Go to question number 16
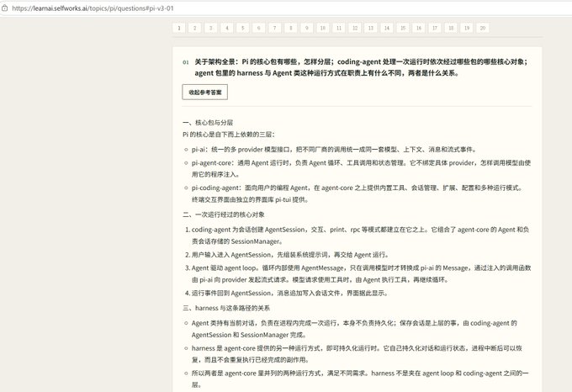The image size is (572, 392). tap(419, 28)
